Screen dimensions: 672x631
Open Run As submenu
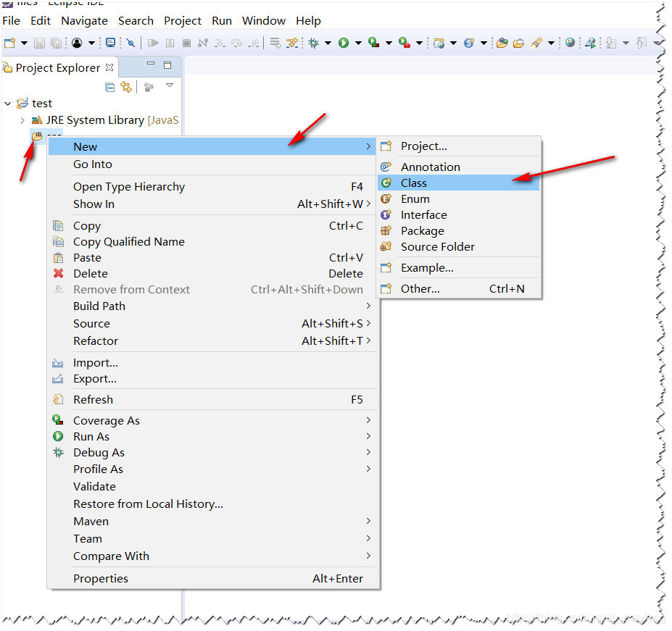[213, 437]
